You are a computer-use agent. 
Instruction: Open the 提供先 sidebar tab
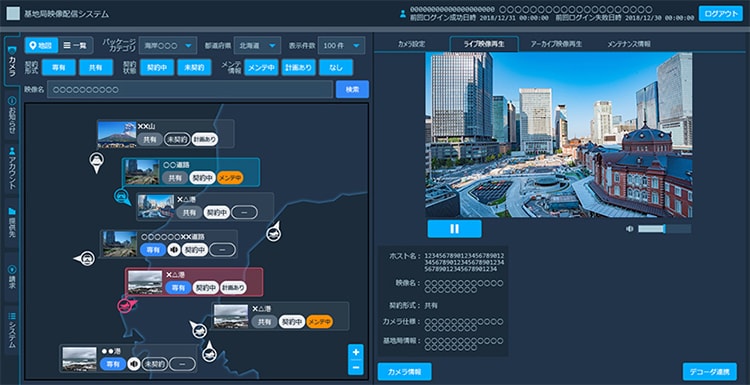pos(12,222)
